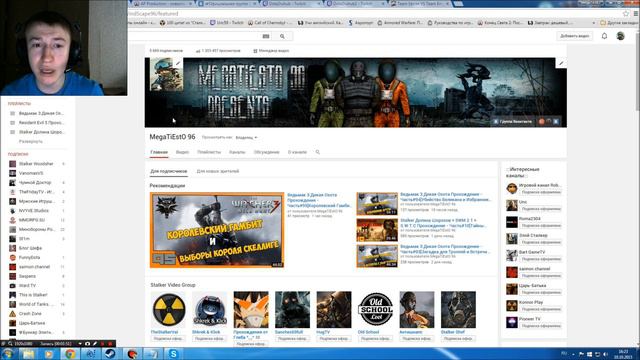Open the Stalker Долина Шорохов video thumbnail

point(377,230)
